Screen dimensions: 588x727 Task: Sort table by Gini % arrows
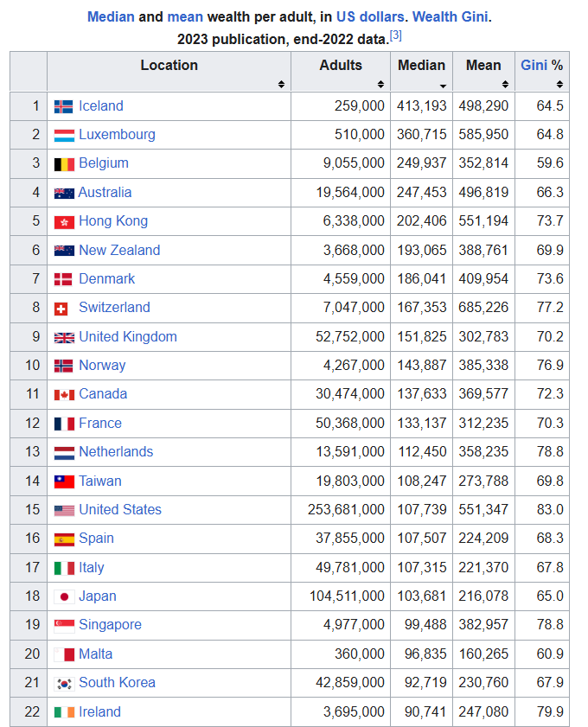coord(559,84)
